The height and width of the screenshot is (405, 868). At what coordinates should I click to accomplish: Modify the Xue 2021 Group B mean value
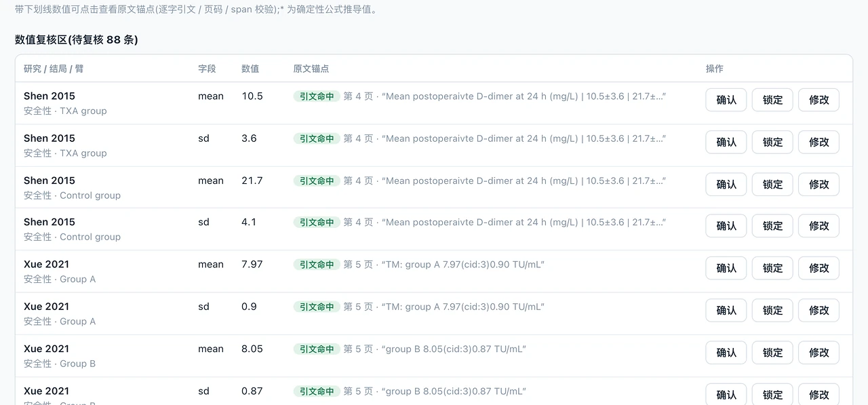(x=818, y=352)
